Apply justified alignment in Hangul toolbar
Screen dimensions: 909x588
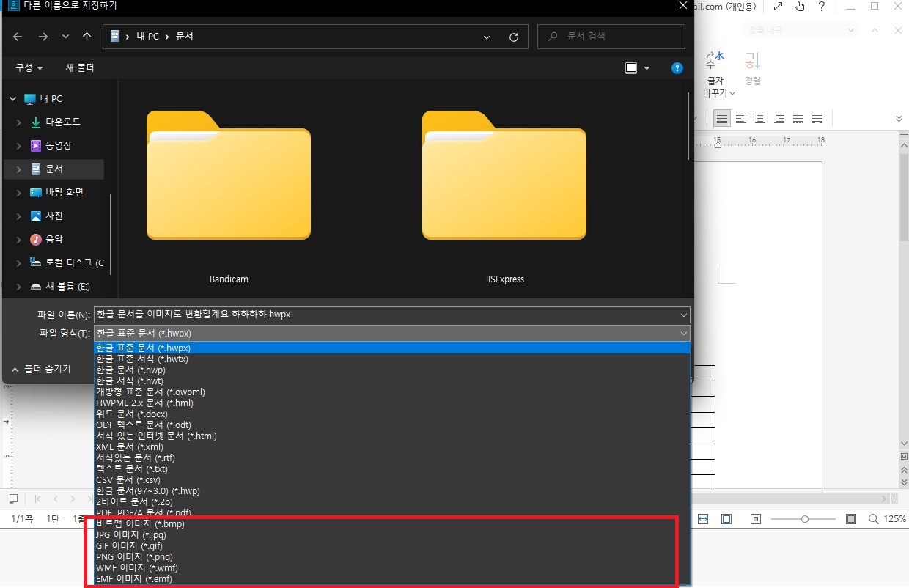[722, 118]
